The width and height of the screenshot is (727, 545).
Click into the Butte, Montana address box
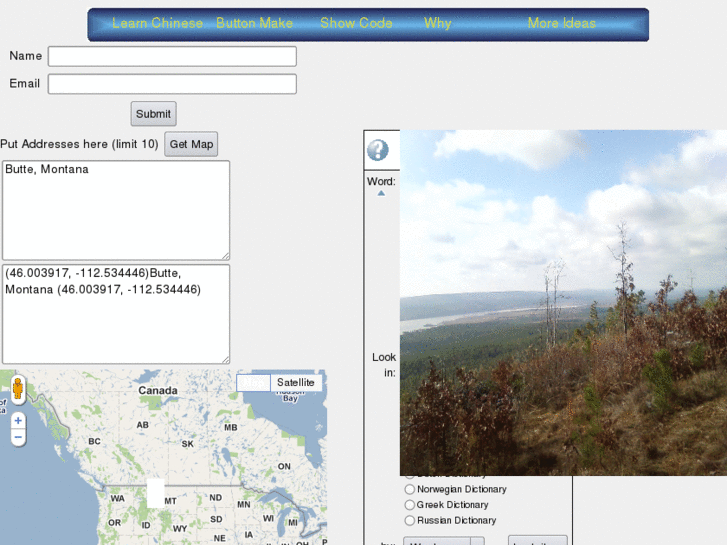click(x=116, y=210)
